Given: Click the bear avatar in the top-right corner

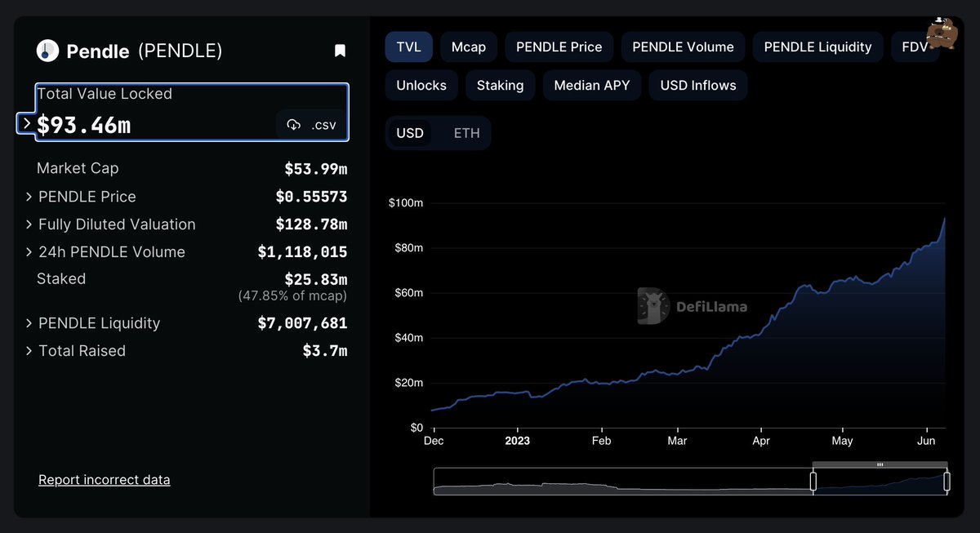Looking at the screenshot, I should coord(942,34).
